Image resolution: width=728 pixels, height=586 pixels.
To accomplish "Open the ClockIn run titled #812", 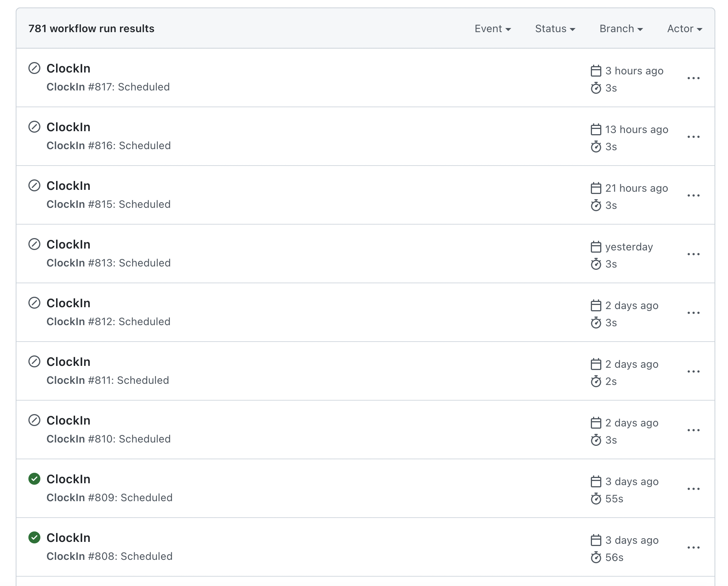I will tap(68, 303).
